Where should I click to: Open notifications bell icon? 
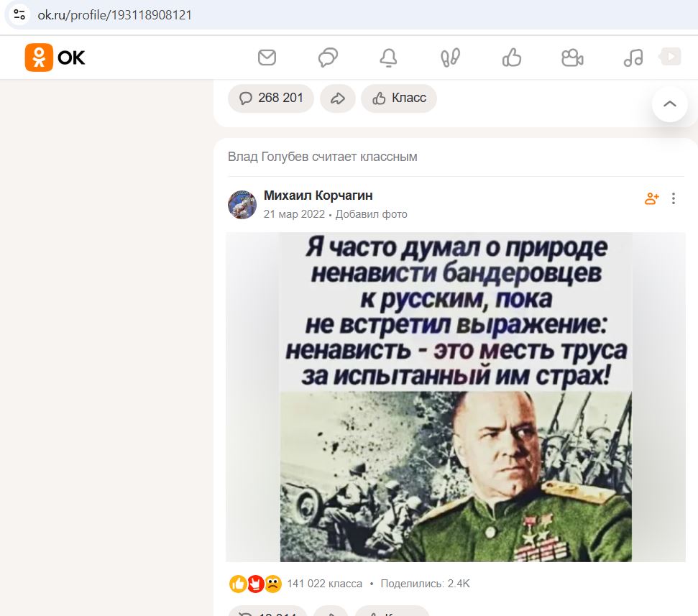click(388, 58)
